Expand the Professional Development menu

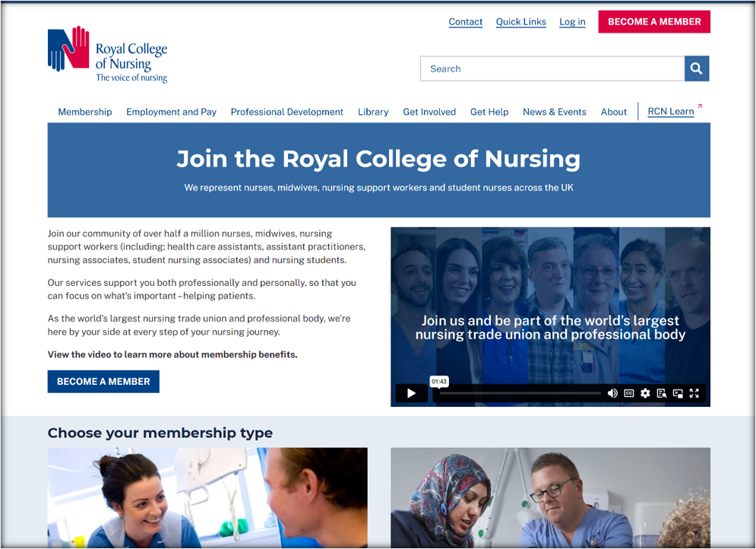[287, 112]
